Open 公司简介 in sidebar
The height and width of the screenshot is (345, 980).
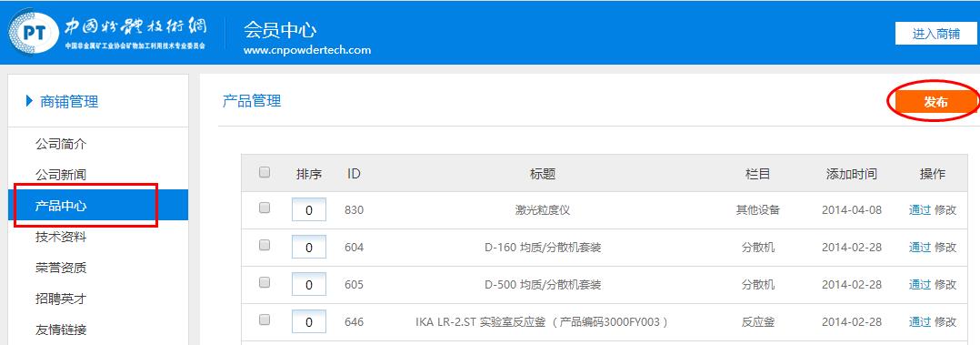pyautogui.click(x=61, y=144)
